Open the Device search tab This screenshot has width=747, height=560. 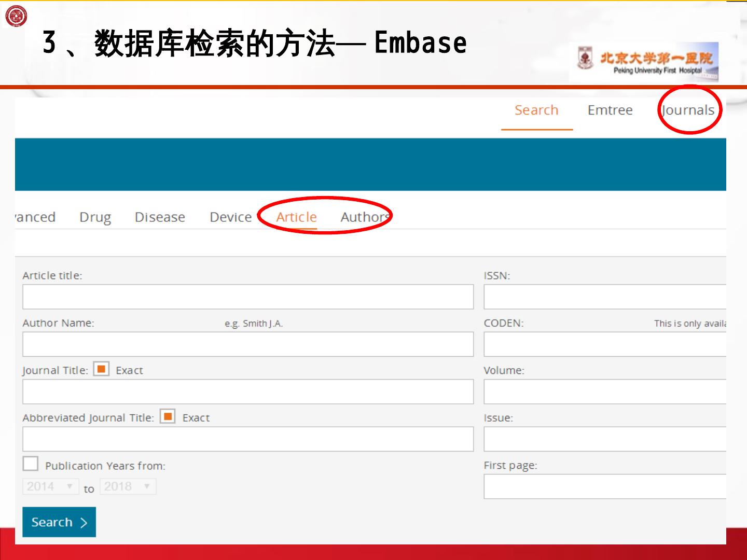[x=230, y=217]
